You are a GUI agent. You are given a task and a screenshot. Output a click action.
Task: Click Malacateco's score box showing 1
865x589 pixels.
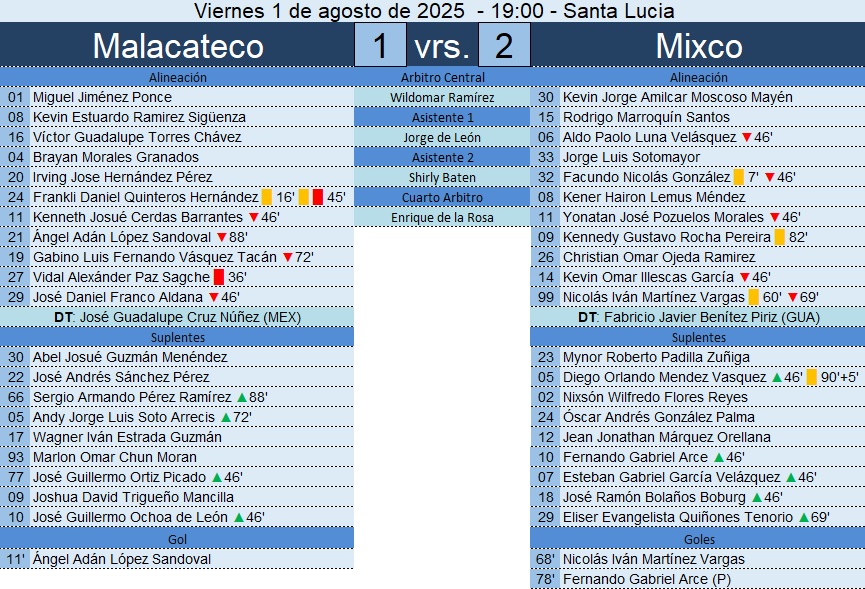pos(380,46)
